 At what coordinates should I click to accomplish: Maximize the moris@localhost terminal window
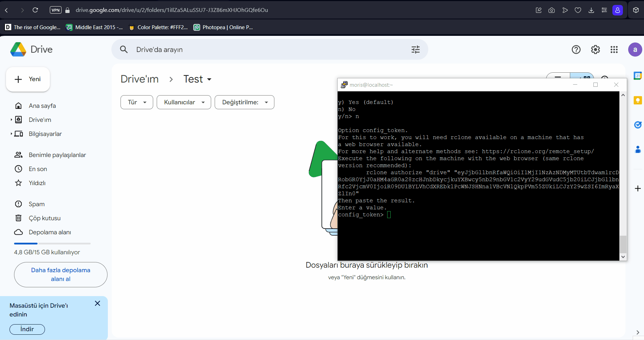pos(596,85)
